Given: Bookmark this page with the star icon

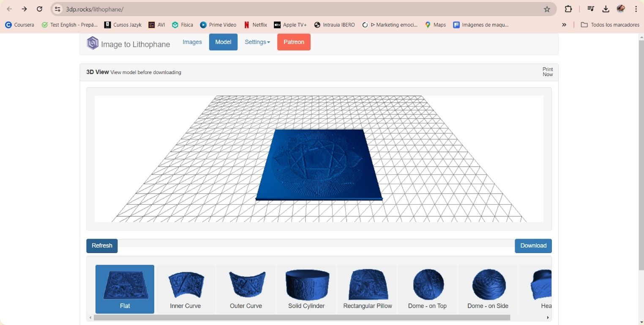Looking at the screenshot, I should [x=547, y=9].
